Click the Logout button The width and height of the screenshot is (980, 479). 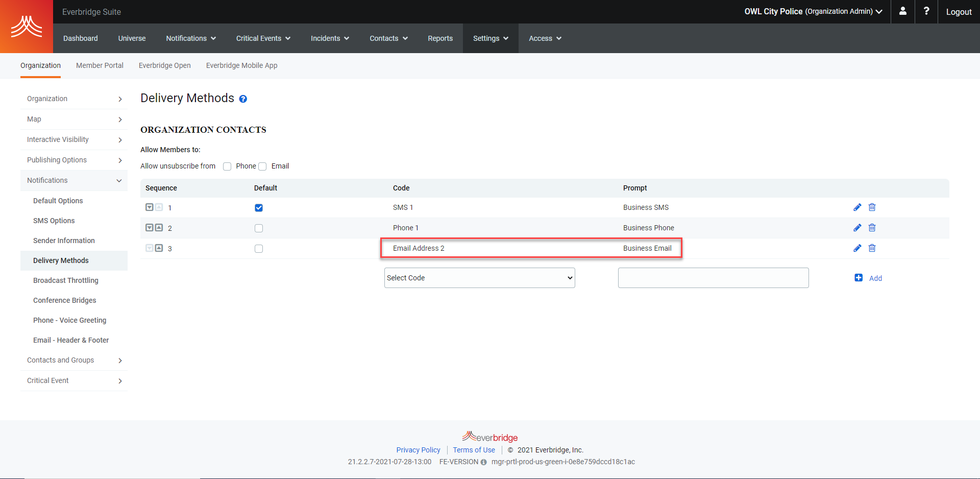point(959,12)
